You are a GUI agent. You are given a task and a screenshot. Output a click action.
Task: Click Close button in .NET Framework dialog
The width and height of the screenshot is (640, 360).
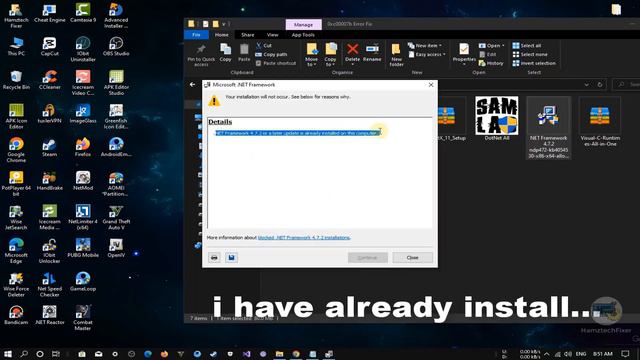point(412,258)
